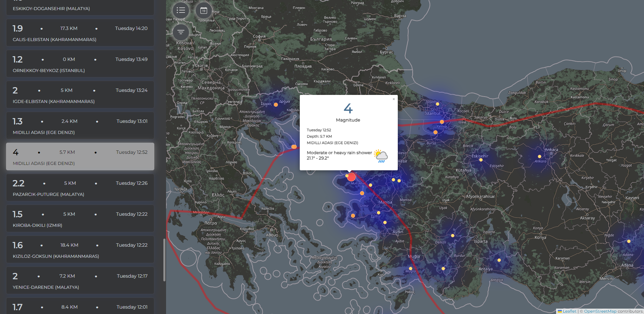Image resolution: width=644 pixels, height=314 pixels.
Task: Click the orange marker near Bursa
Action: click(436, 132)
